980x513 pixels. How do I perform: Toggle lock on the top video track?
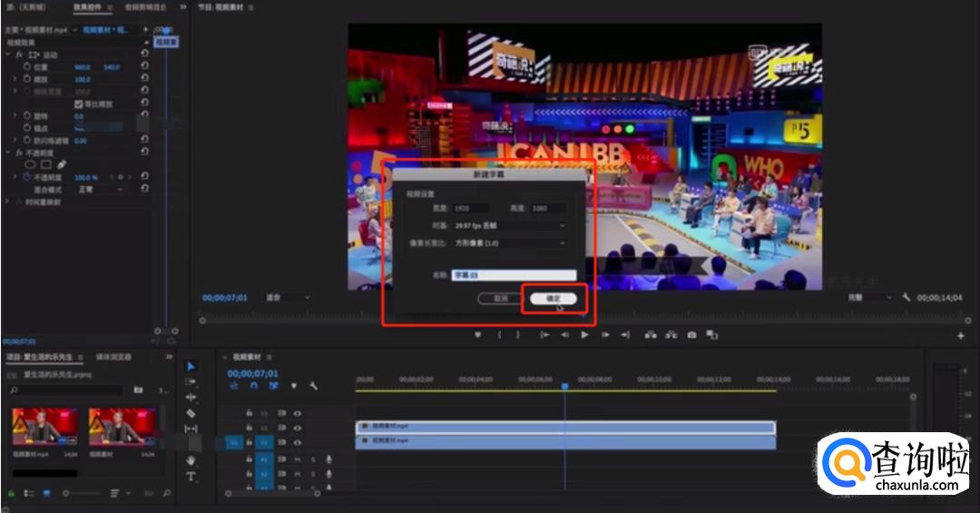click(x=250, y=413)
